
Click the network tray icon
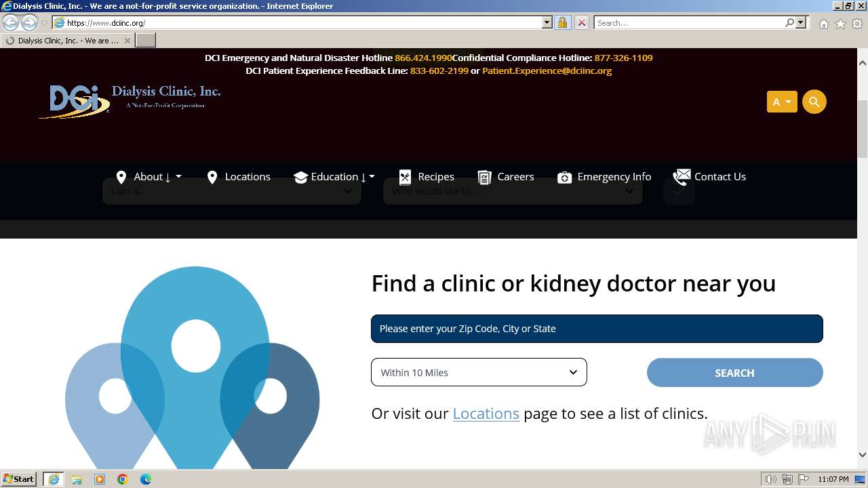(x=787, y=479)
